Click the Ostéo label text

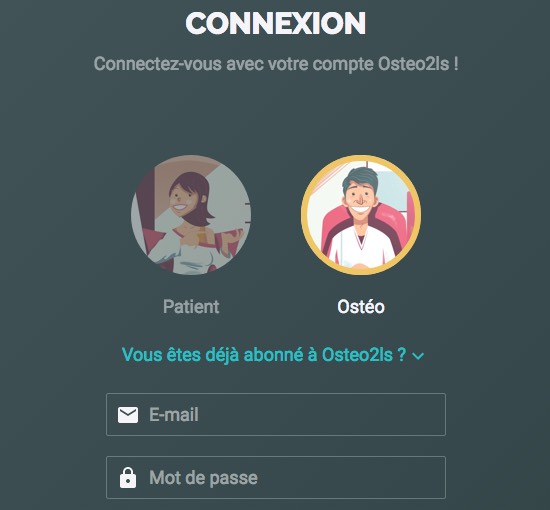361,307
